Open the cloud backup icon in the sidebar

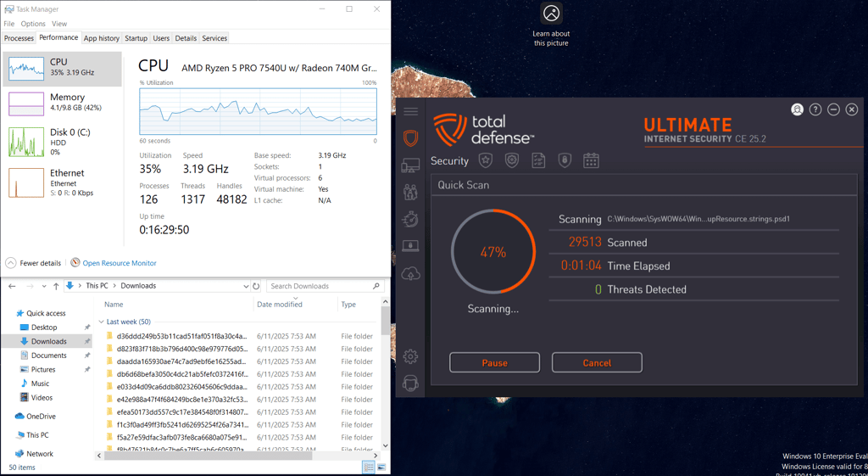point(410,272)
